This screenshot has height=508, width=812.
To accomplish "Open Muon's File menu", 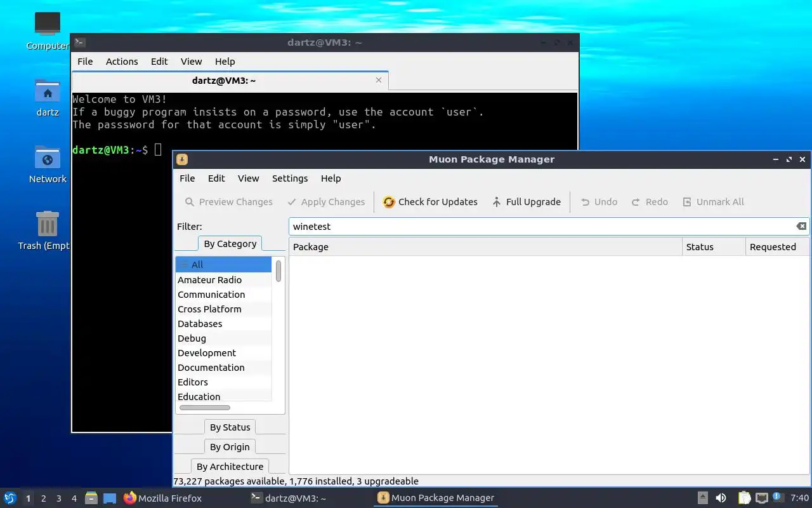I will pos(187,178).
